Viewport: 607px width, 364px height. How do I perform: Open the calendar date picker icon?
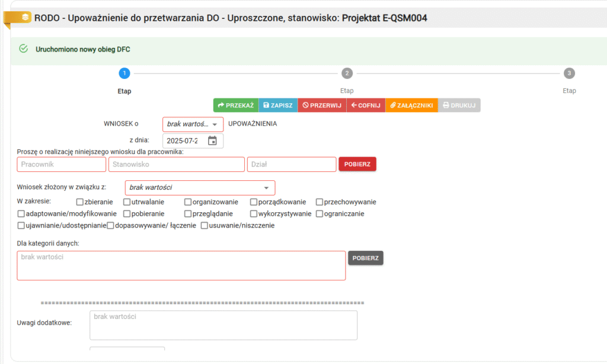212,141
